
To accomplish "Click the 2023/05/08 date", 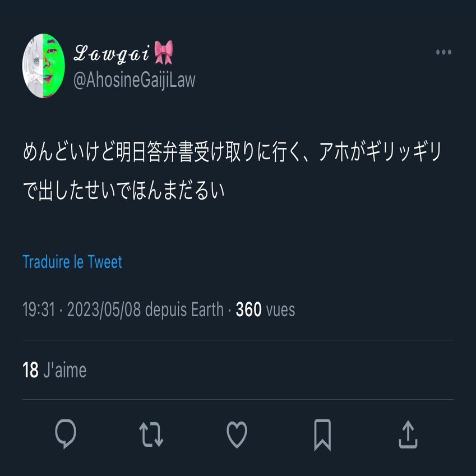I will (x=104, y=309).
